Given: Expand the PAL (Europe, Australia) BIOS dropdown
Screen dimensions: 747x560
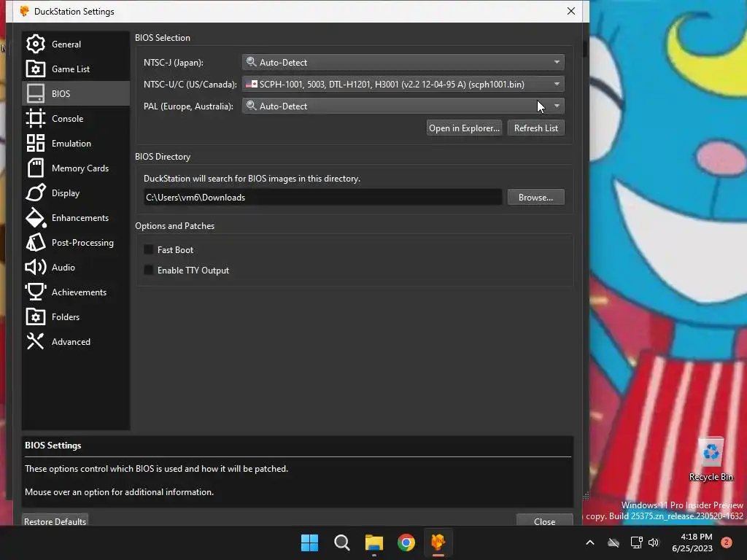Looking at the screenshot, I should click(403, 106).
